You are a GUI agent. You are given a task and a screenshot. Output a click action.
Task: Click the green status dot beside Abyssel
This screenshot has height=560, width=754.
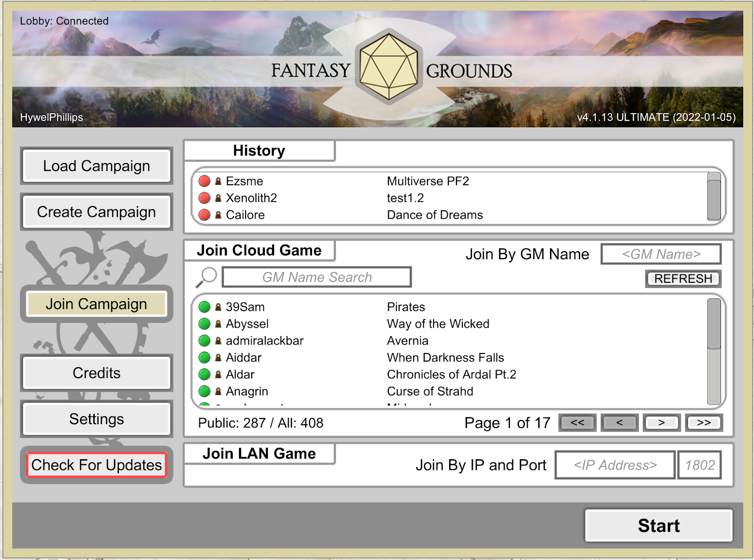click(205, 324)
